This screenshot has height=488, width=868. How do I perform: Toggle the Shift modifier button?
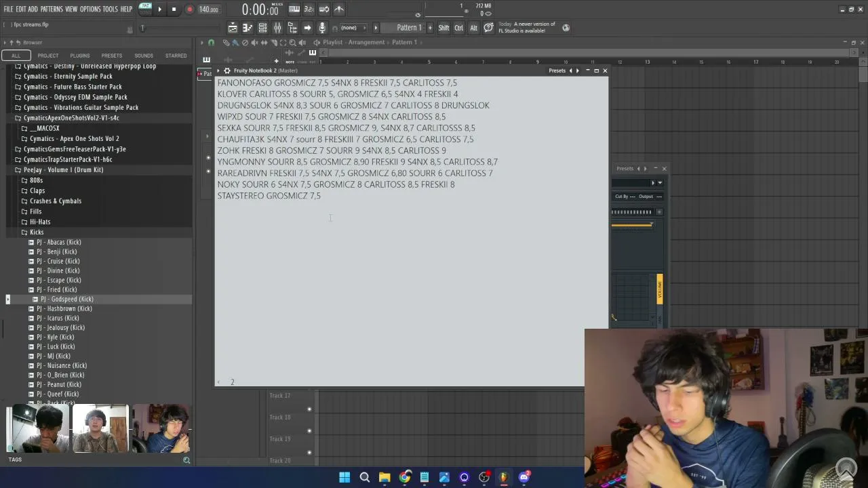pos(443,28)
